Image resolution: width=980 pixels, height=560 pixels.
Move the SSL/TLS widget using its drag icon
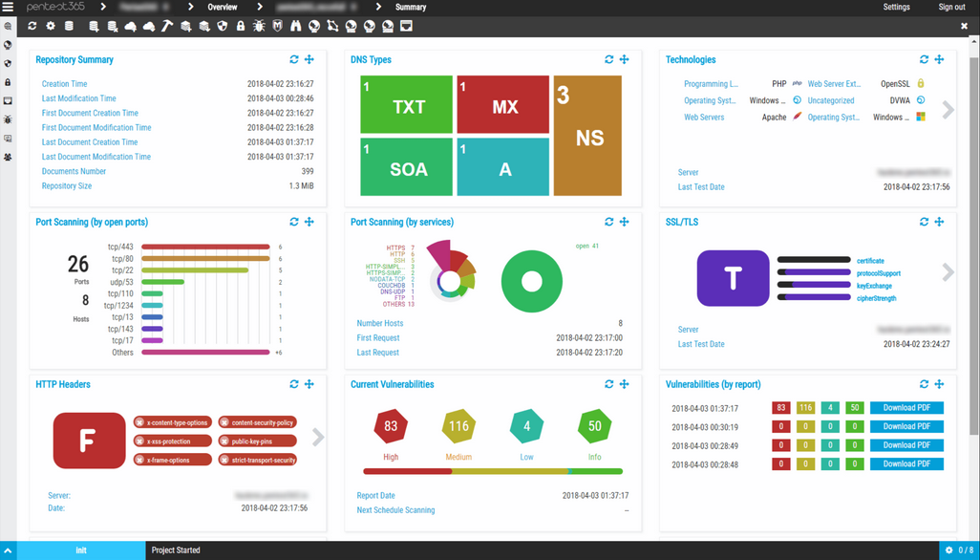click(x=939, y=222)
